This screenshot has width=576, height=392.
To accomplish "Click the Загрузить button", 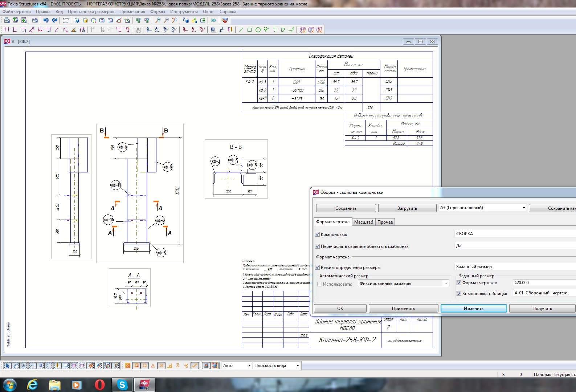I will (407, 208).
